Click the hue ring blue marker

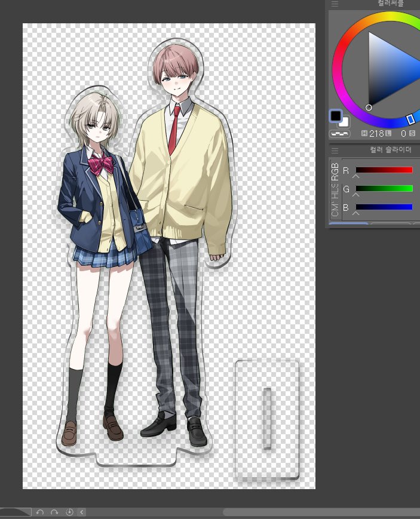tap(410, 119)
